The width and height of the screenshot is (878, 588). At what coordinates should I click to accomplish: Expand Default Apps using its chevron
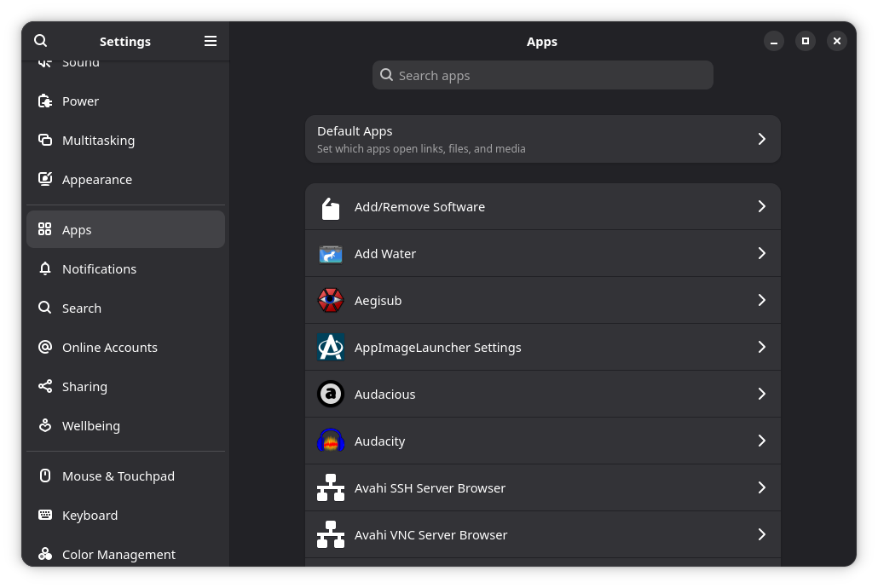761,139
